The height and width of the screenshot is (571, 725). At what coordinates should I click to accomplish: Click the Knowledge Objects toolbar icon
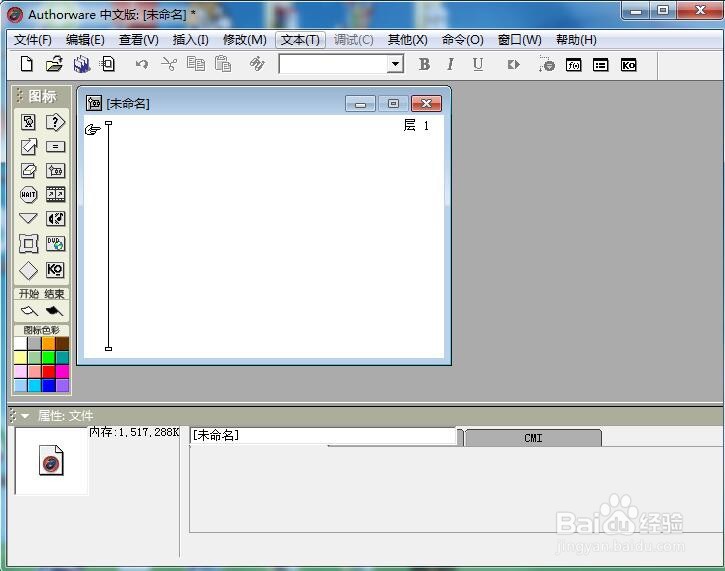coord(628,65)
